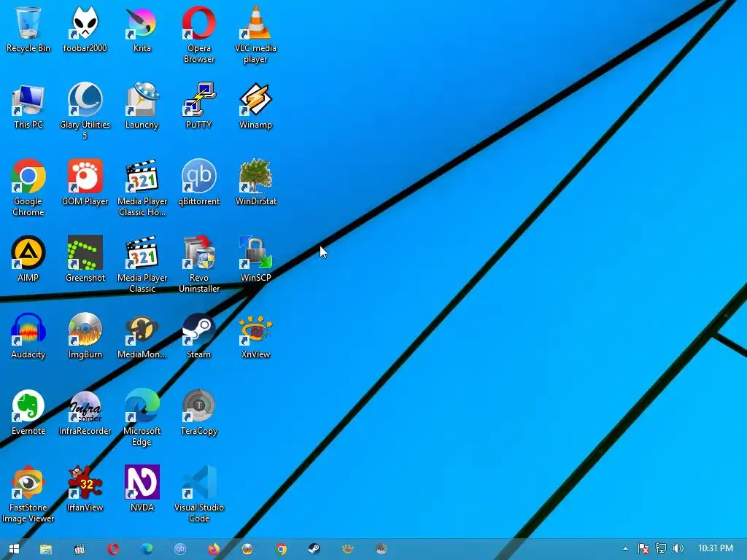This screenshot has width=747, height=560.
Task: Select the NVDA desktop shortcut
Action: 142,489
